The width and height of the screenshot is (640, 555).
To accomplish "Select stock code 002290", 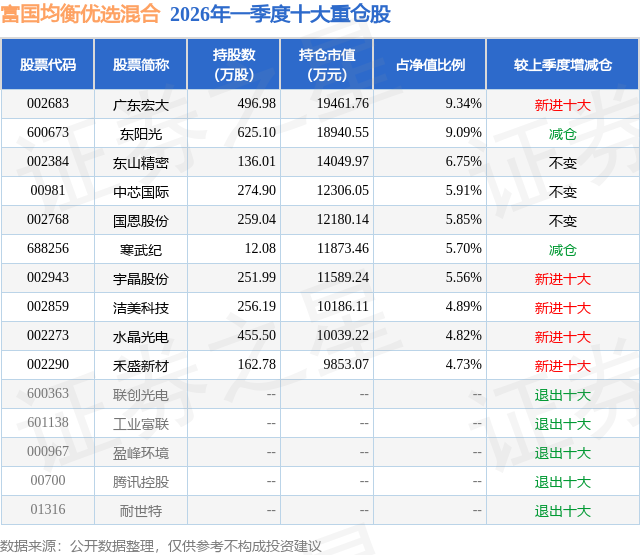I will click(48, 364).
